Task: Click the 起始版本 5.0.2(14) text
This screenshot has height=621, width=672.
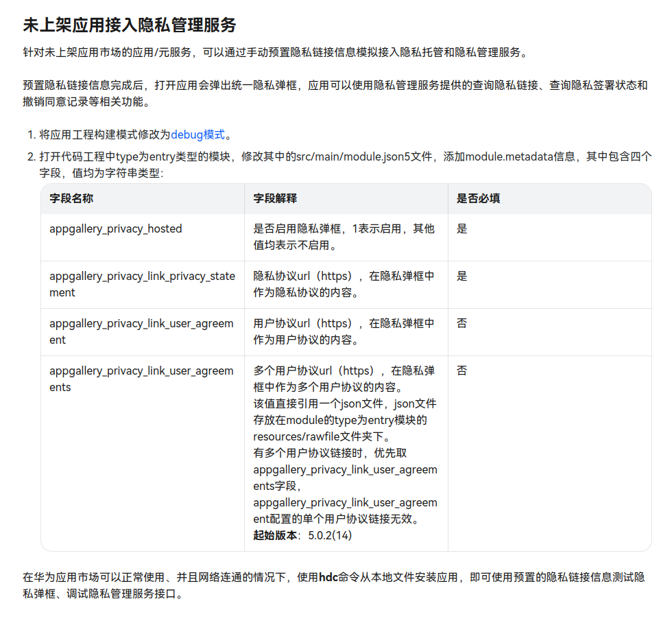Action: 302,535
